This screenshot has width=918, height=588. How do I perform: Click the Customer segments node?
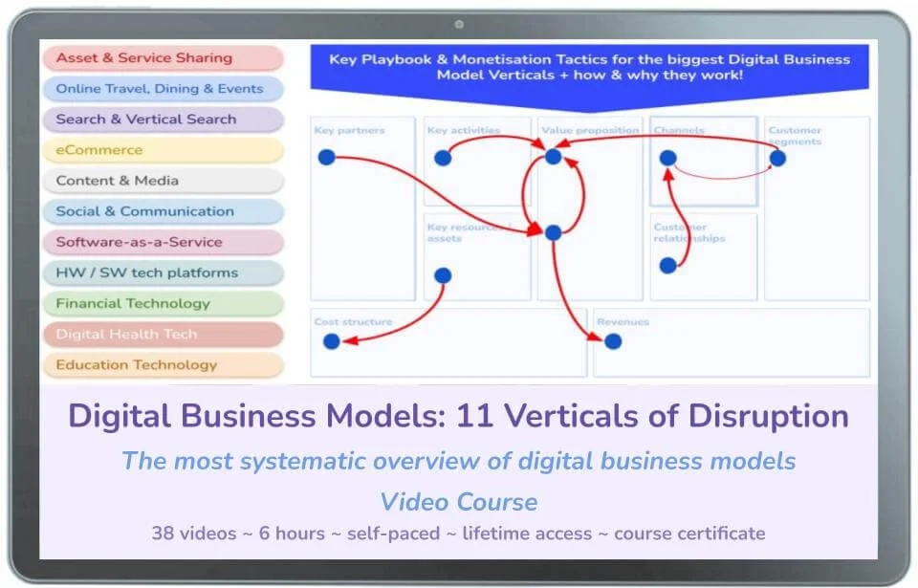pyautogui.click(x=777, y=159)
